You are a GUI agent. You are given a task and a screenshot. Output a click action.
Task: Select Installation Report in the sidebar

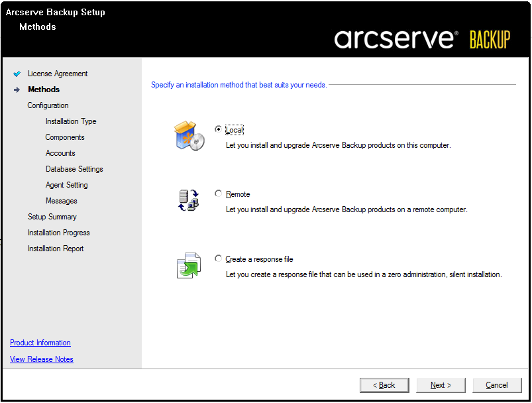pos(56,249)
